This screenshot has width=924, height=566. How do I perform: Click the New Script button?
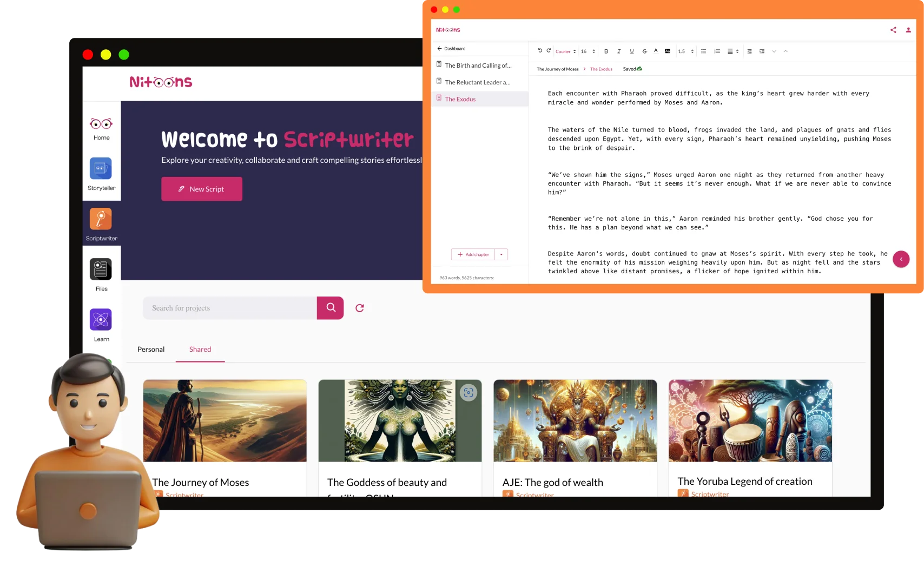[202, 189]
